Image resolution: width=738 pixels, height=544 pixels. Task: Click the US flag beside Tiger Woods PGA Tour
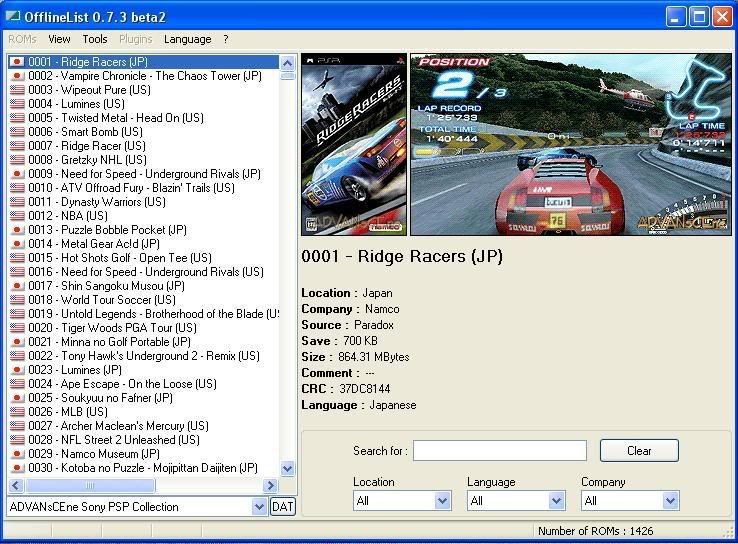[x=17, y=328]
